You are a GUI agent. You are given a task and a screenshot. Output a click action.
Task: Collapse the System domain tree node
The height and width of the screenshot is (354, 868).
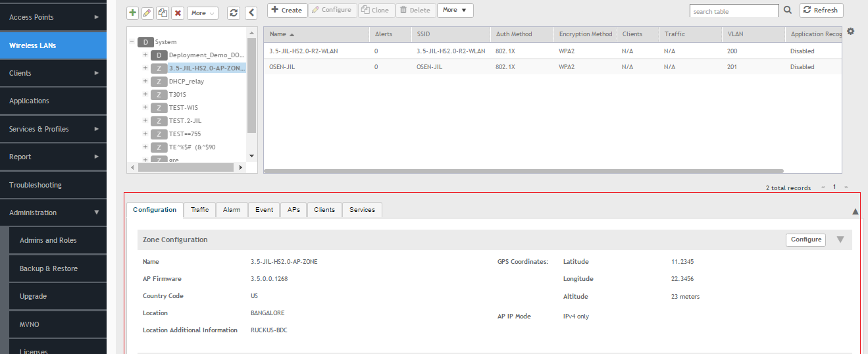point(133,41)
